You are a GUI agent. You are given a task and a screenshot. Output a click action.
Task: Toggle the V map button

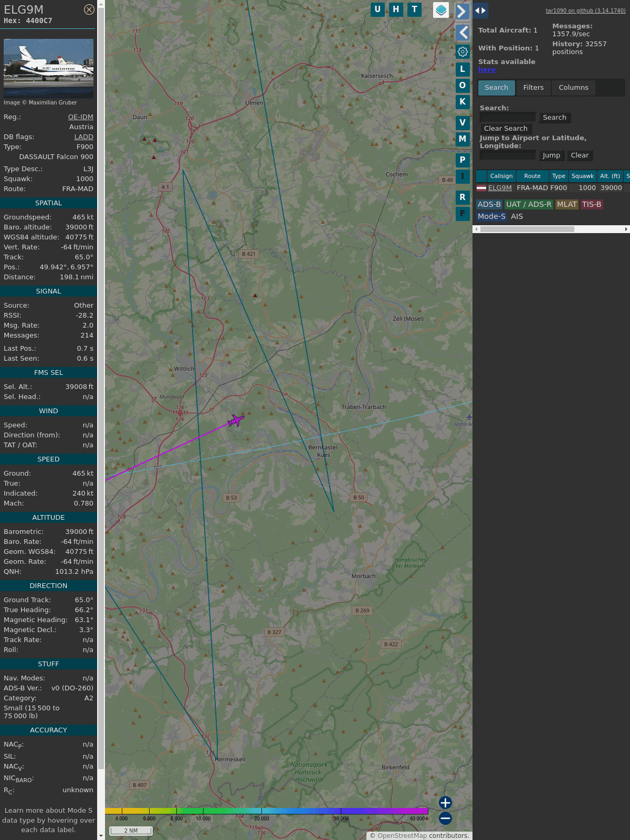463,123
